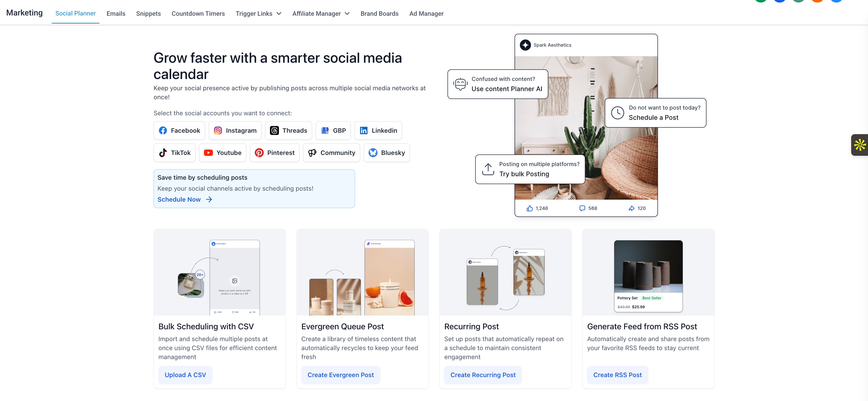Open the Countdown Timers tab
868x401 pixels.
[198, 13]
